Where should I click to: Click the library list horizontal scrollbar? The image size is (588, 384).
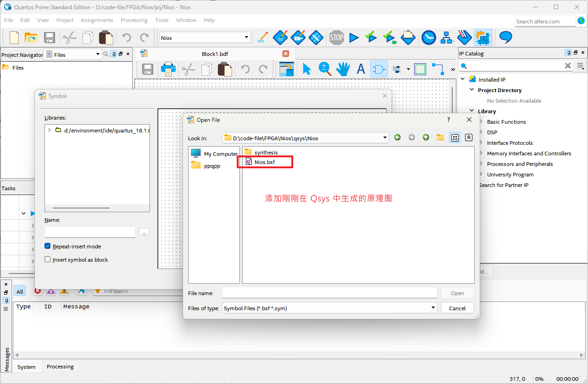(x=81, y=208)
